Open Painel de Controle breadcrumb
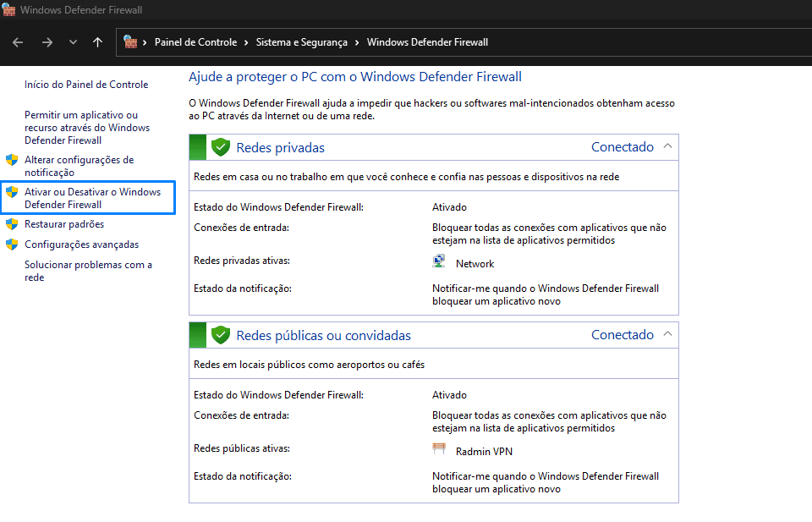 [x=195, y=42]
